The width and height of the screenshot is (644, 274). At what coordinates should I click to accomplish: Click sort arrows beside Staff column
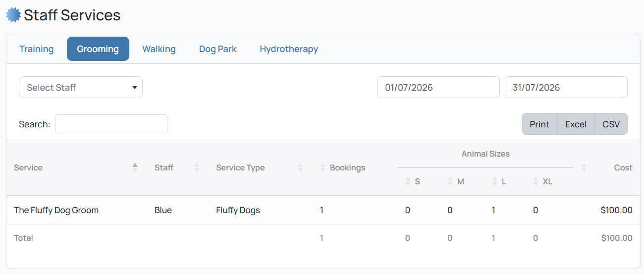tap(197, 167)
